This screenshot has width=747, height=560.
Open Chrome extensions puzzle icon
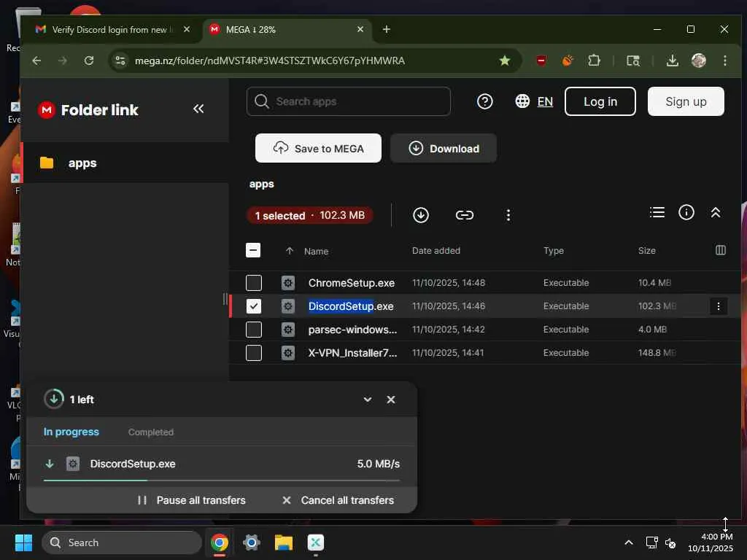tap(594, 61)
